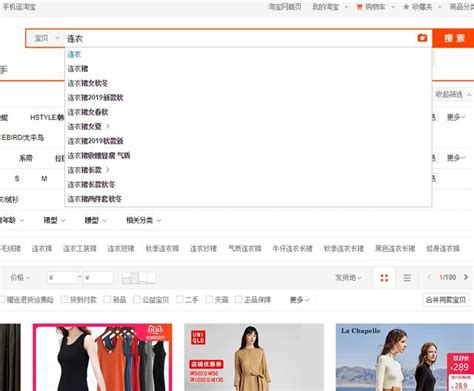Go to previous results page arrow
The width and height of the screenshot is (474, 391).
(429, 277)
